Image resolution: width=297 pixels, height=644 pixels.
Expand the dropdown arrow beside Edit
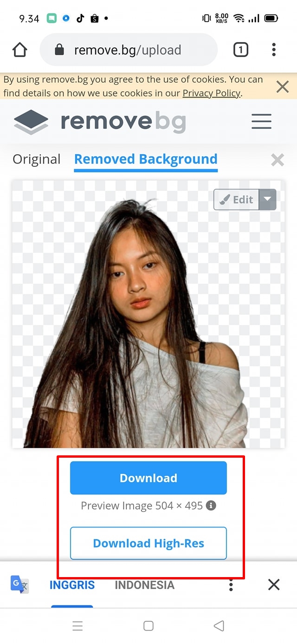(267, 199)
